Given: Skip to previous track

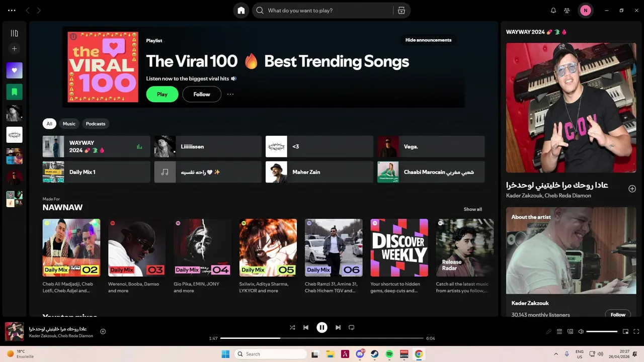Looking at the screenshot, I should point(306,327).
